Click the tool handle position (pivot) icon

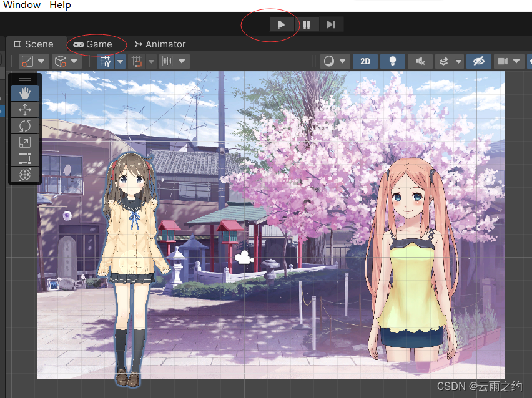point(27,61)
